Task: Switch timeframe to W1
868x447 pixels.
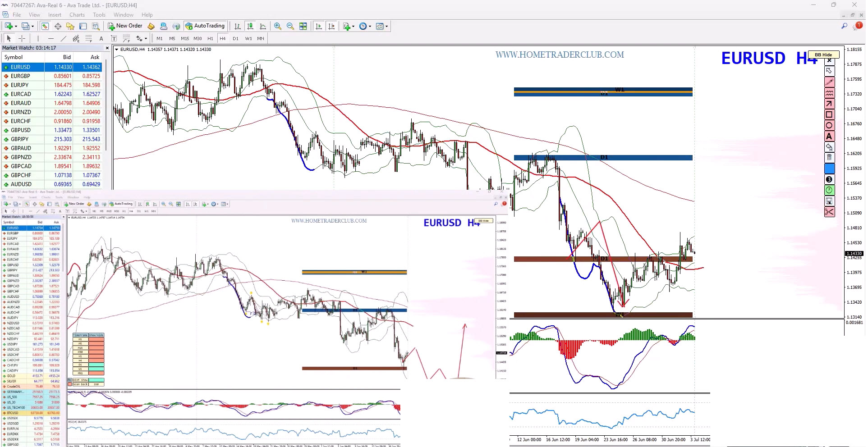Action: [x=248, y=38]
